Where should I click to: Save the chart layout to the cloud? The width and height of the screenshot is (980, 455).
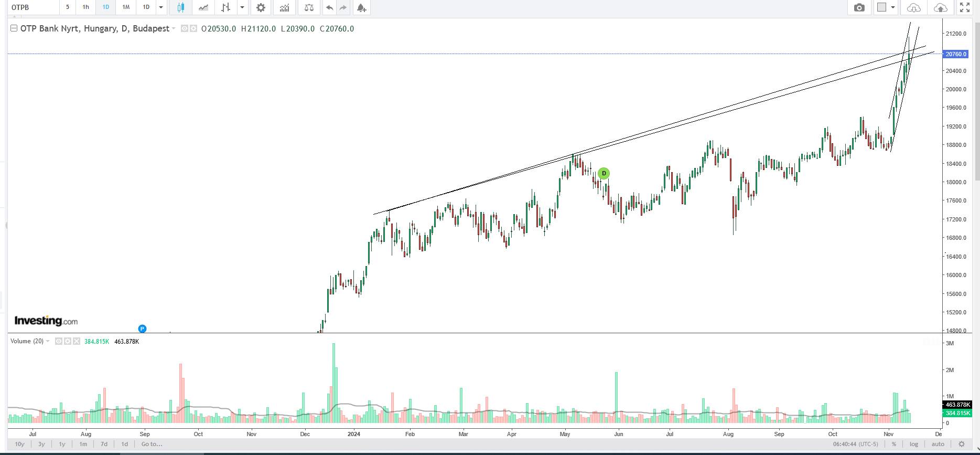941,7
